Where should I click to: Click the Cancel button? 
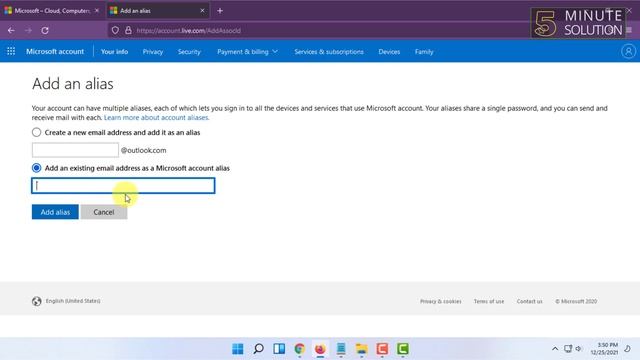tap(104, 212)
